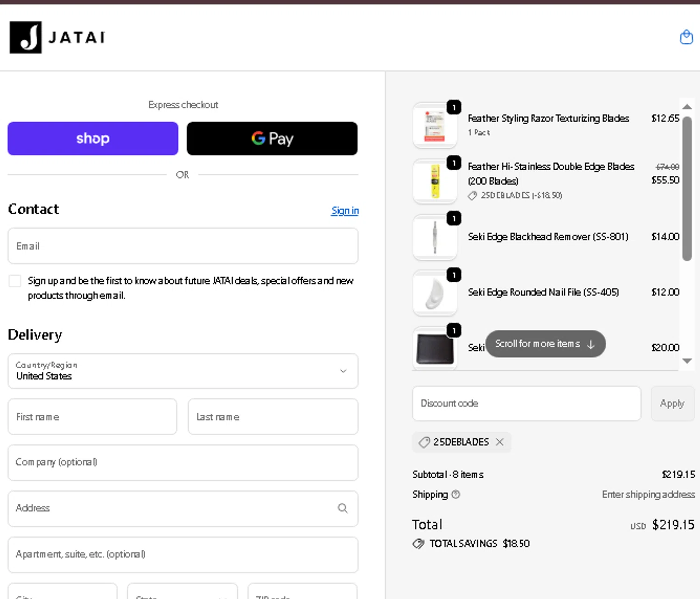
Task: Focus the First name field
Action: [92, 417]
